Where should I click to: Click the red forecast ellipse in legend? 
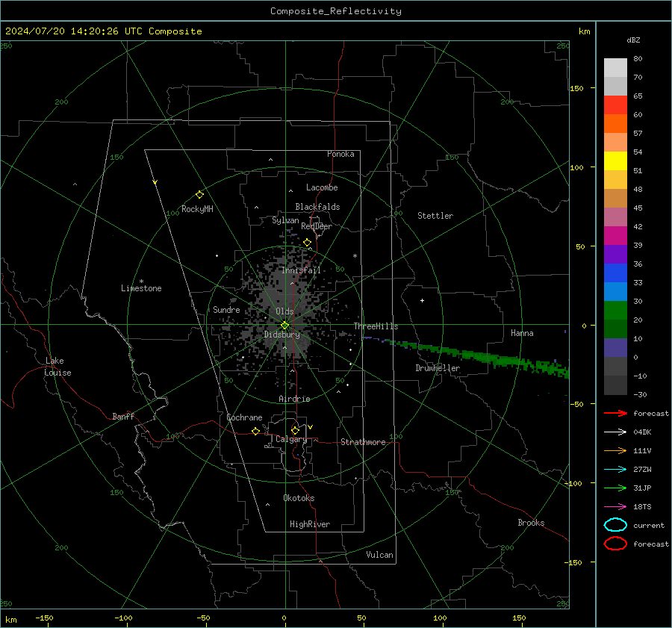[615, 544]
